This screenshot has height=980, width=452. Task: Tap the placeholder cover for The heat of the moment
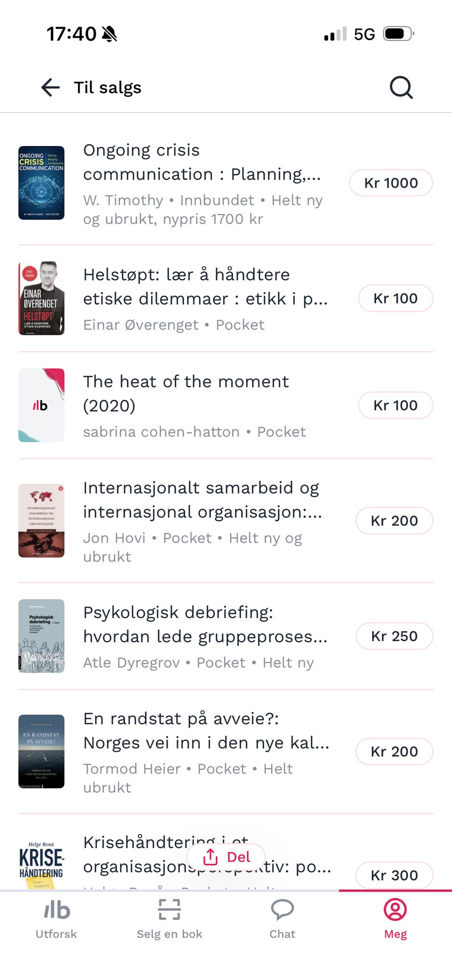(41, 405)
